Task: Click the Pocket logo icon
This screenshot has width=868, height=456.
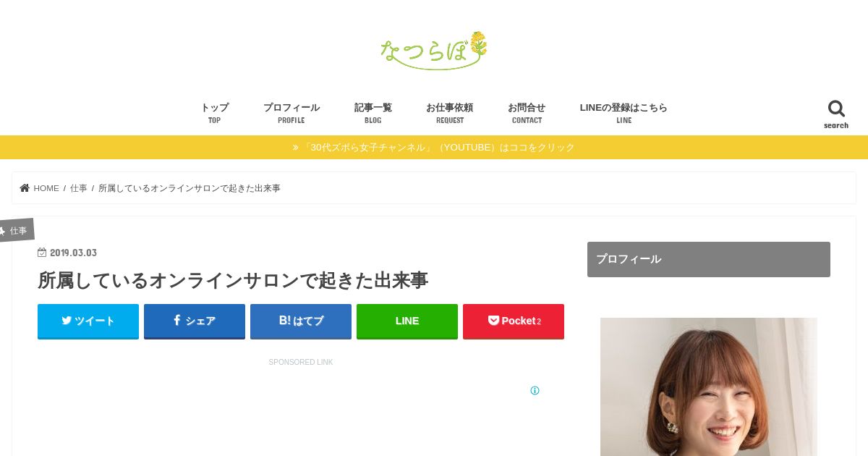Action: [x=493, y=321]
